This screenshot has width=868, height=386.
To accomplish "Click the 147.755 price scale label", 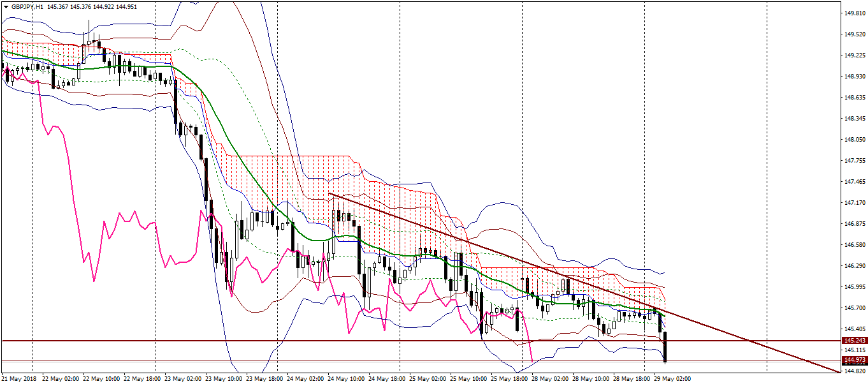I will [x=854, y=160].
